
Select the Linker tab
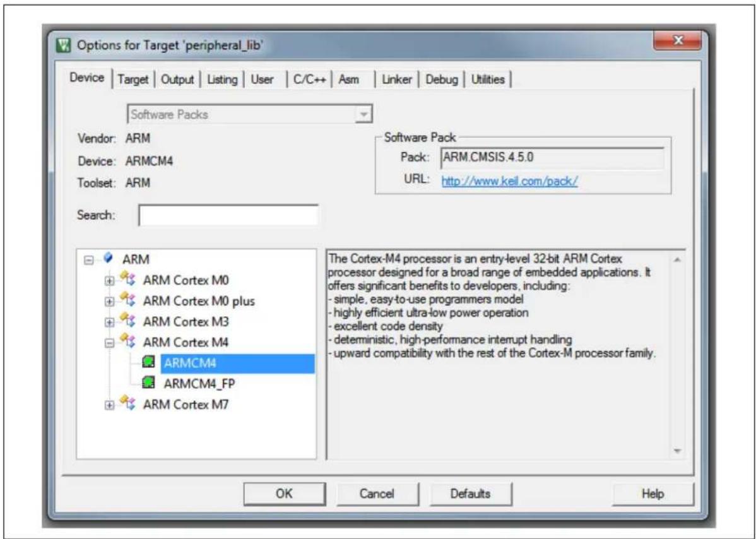coord(397,80)
